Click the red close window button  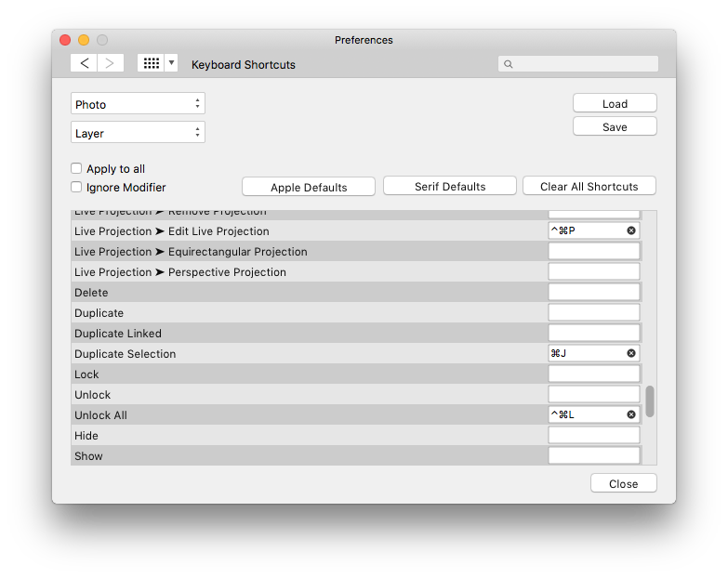65,40
